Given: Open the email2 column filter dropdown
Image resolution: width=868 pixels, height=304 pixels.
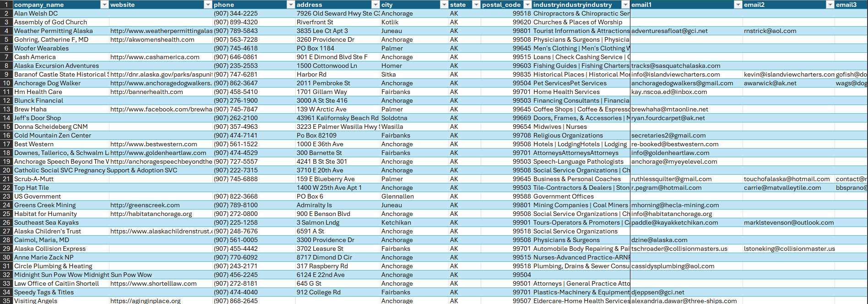Looking at the screenshot, I should pyautogui.click(x=830, y=5).
